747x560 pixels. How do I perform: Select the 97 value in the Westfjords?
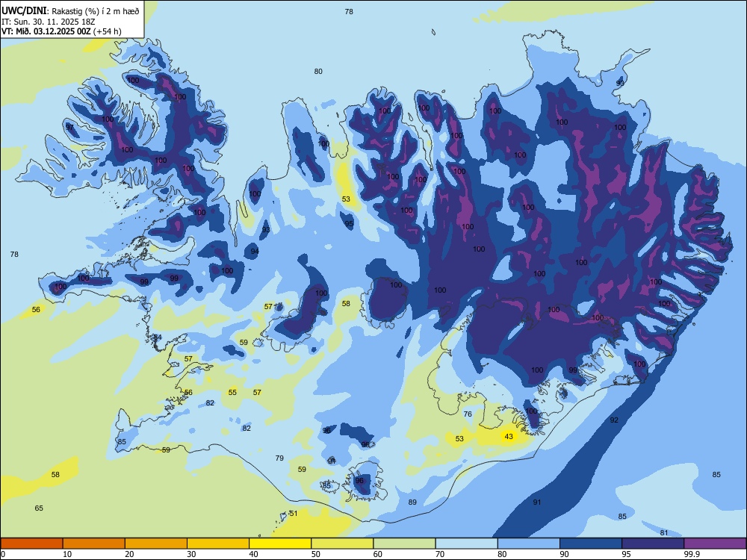tap(69, 127)
